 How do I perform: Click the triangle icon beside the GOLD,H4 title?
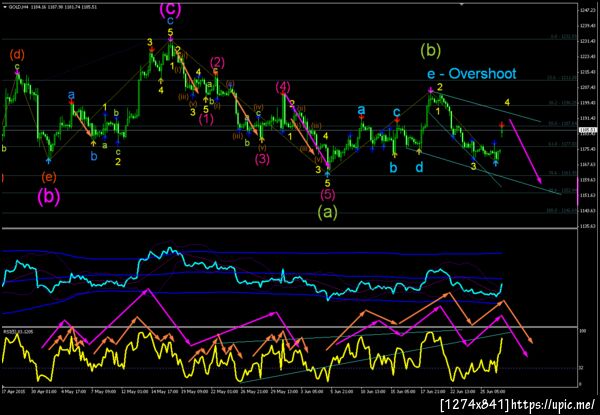(x=5, y=7)
